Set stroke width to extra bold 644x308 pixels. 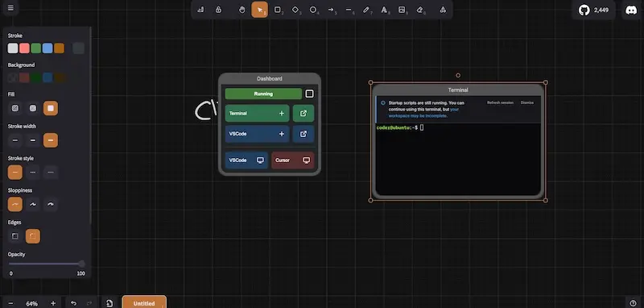pos(51,140)
